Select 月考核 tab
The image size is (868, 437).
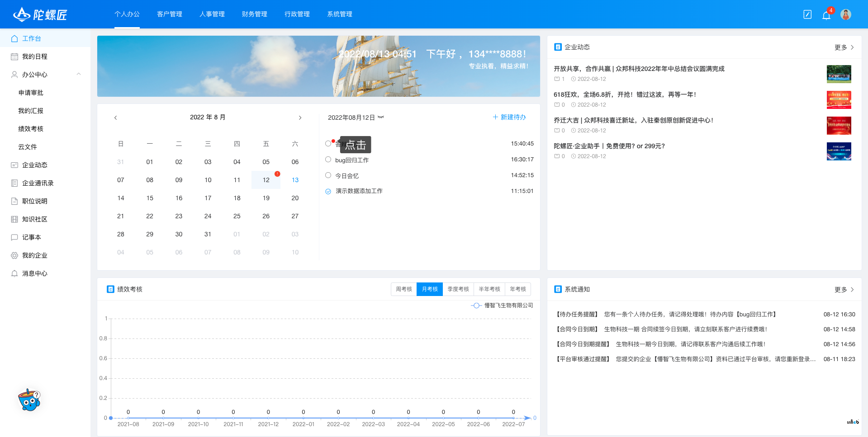coord(430,289)
